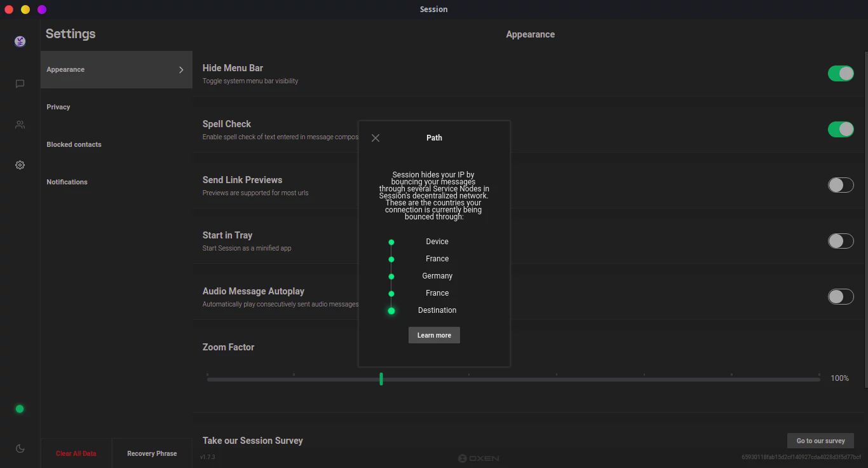
Task: Enable the Start in Tray toggle
Action: (840, 241)
